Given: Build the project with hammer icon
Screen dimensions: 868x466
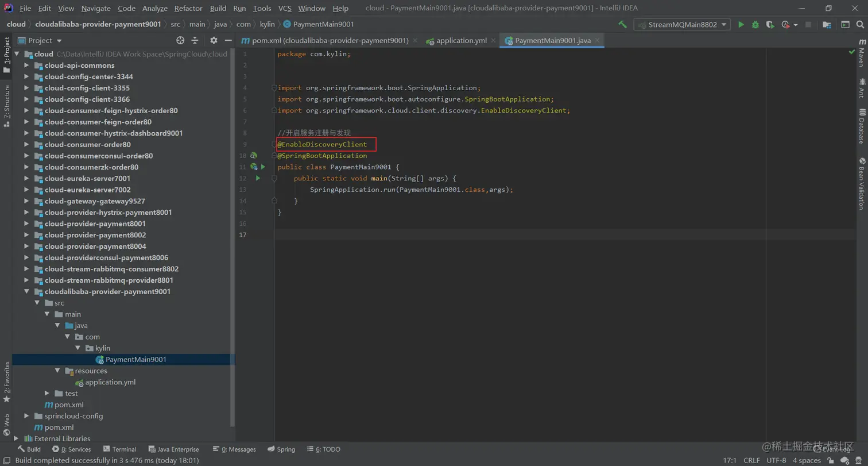Looking at the screenshot, I should point(622,25).
